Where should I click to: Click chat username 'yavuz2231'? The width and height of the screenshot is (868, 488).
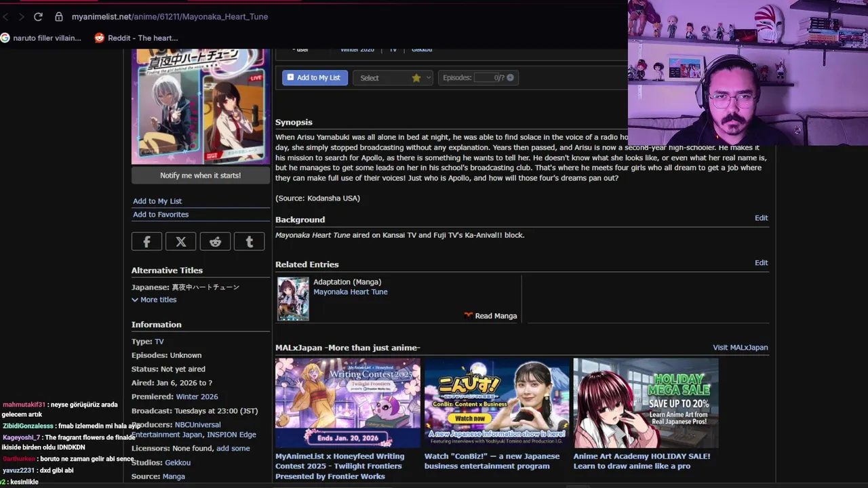pos(18,470)
